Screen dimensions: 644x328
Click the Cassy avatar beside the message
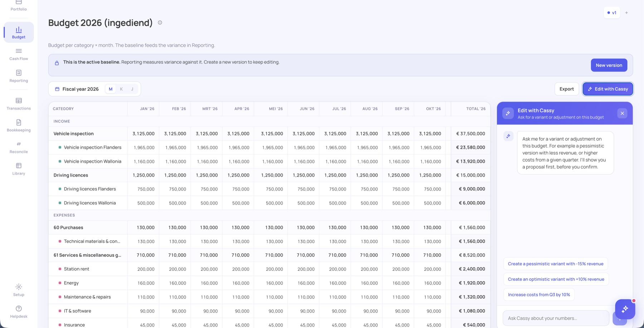(x=508, y=136)
